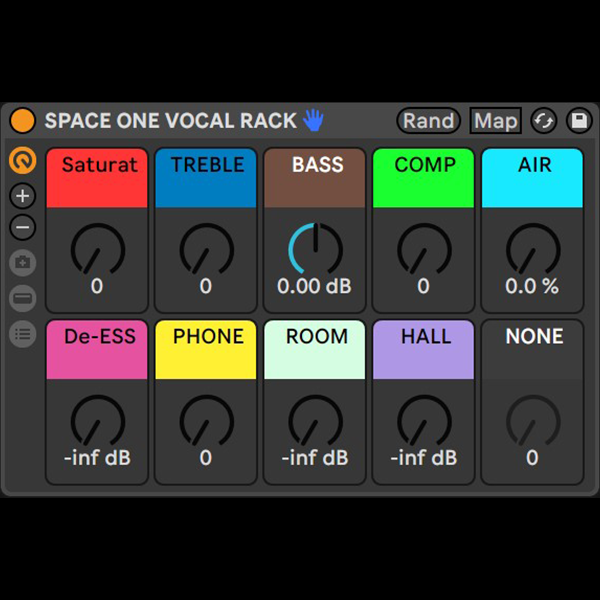Click the De-ESS value -inf dB
The height and width of the screenshot is (600, 600).
[x=97, y=458]
